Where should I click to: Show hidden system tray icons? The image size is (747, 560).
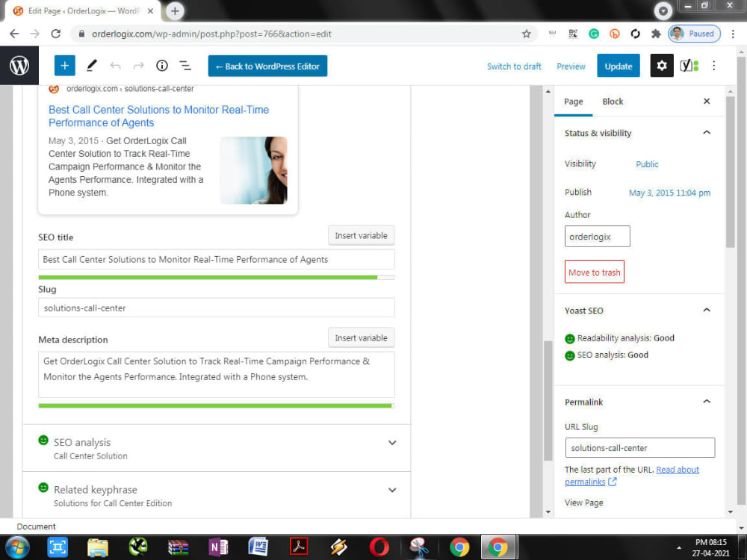click(x=679, y=548)
